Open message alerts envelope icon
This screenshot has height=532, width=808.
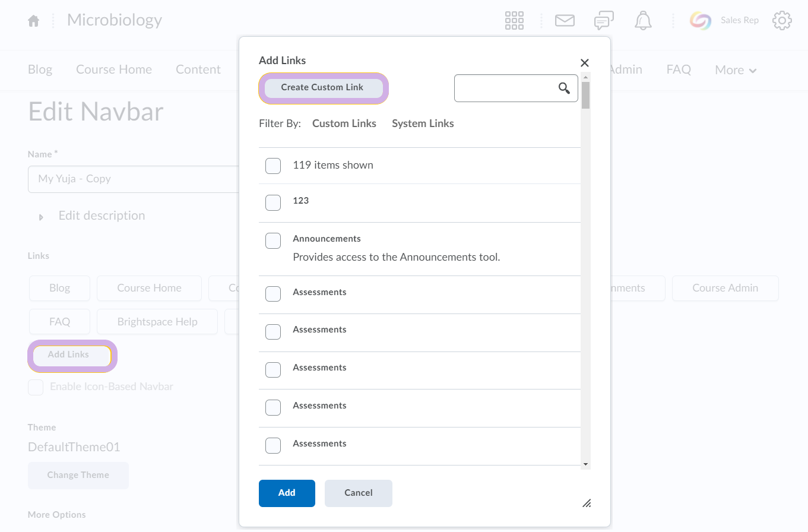pos(565,20)
